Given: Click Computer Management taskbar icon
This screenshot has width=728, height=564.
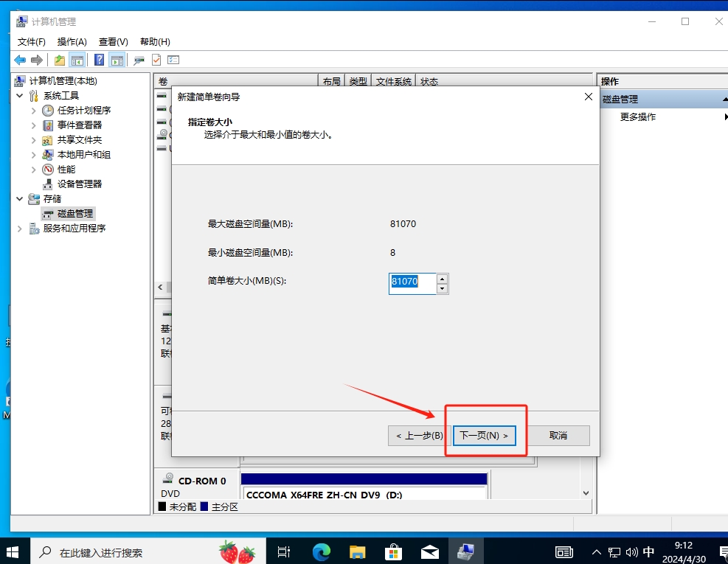Looking at the screenshot, I should point(465,552).
